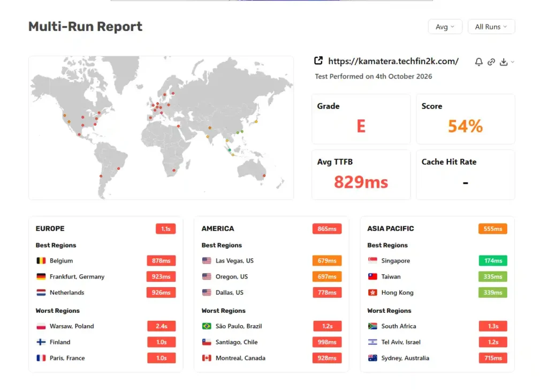Click the test performed date text

[373, 76]
